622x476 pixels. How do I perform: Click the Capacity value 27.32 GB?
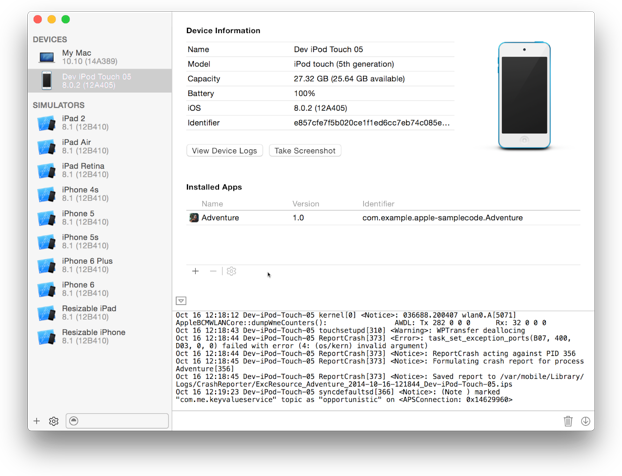tap(349, 79)
